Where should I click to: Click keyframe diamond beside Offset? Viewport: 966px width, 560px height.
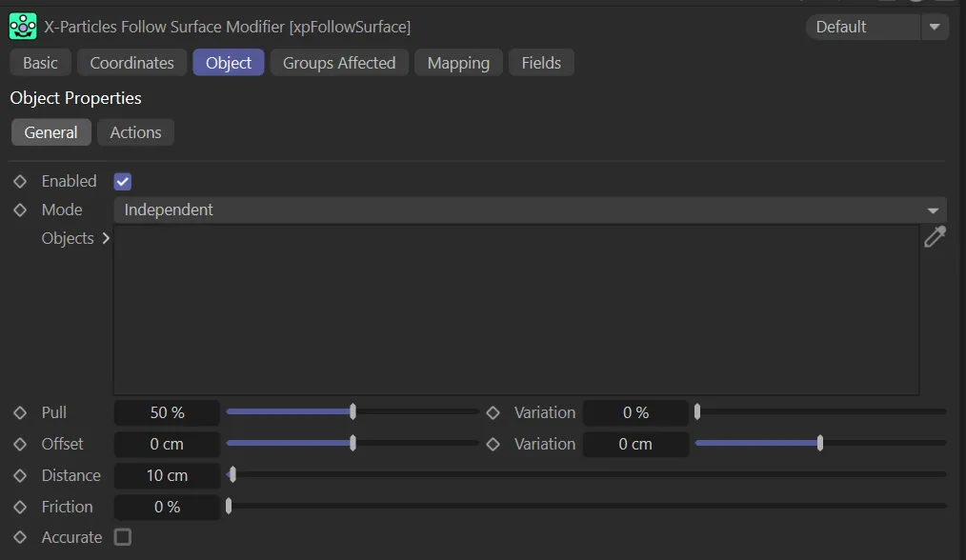click(20, 444)
